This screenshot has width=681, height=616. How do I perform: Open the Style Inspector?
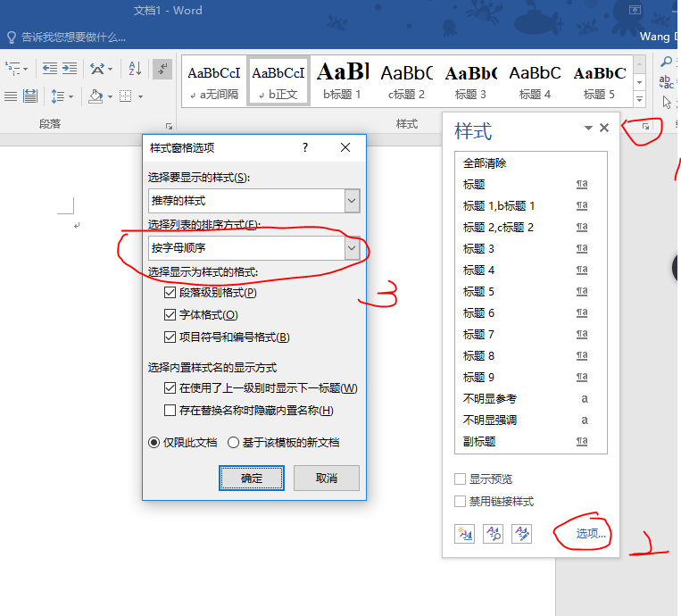click(493, 534)
